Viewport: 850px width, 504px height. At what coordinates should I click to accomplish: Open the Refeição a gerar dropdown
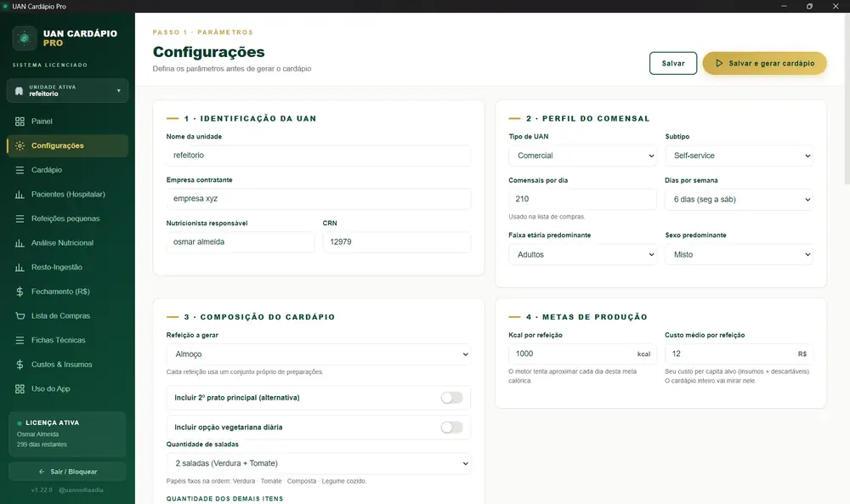click(x=319, y=354)
